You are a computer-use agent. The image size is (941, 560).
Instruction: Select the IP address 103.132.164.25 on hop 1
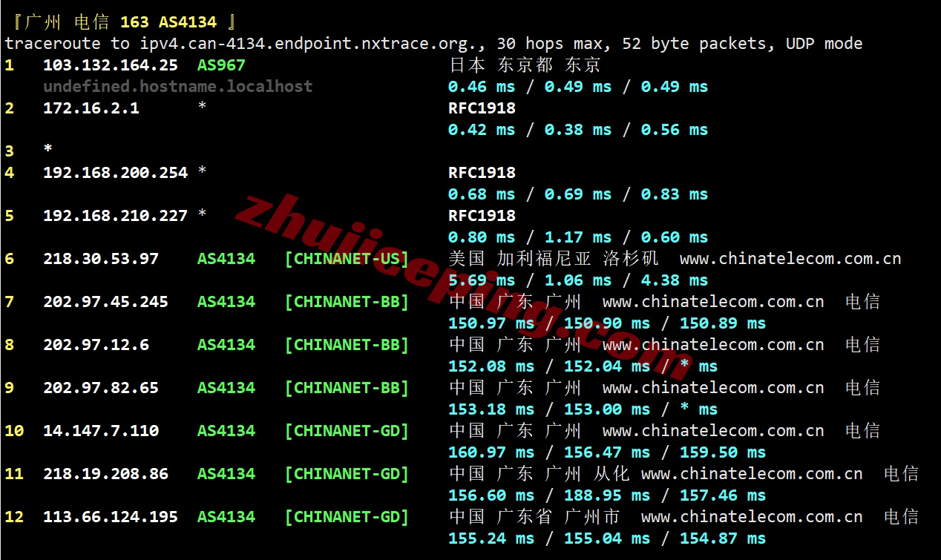tap(110, 65)
